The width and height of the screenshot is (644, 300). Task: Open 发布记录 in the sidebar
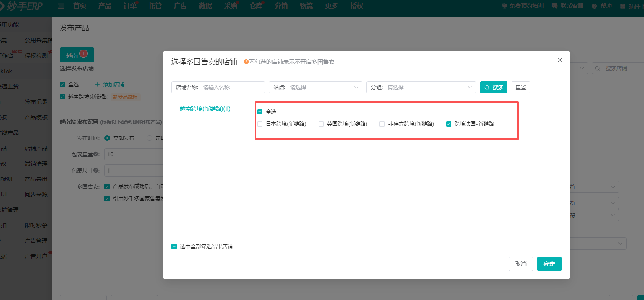[36, 102]
